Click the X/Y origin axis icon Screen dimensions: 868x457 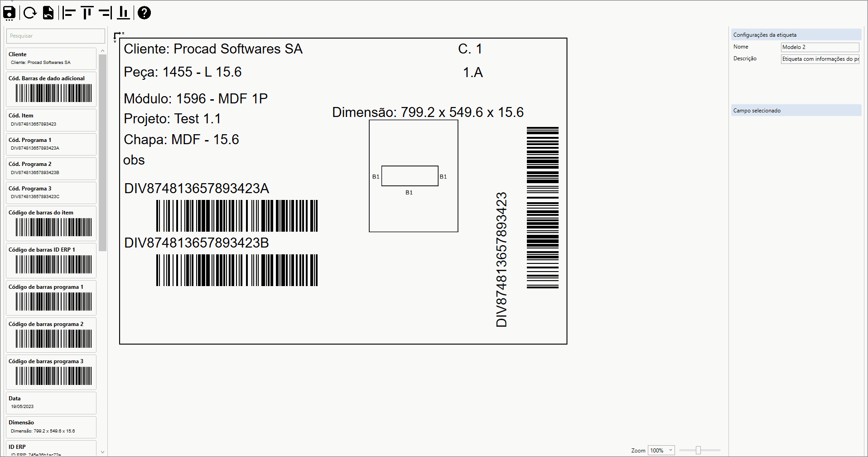(x=118, y=36)
